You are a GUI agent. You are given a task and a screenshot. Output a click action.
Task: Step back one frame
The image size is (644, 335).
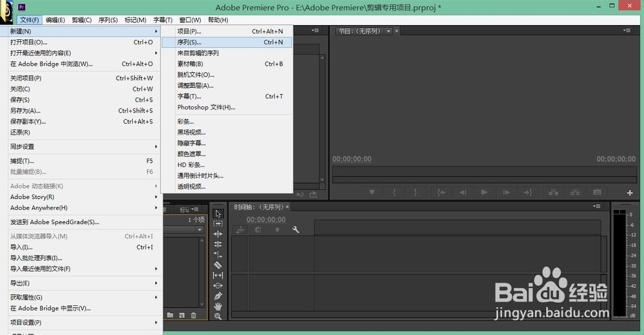(463, 193)
